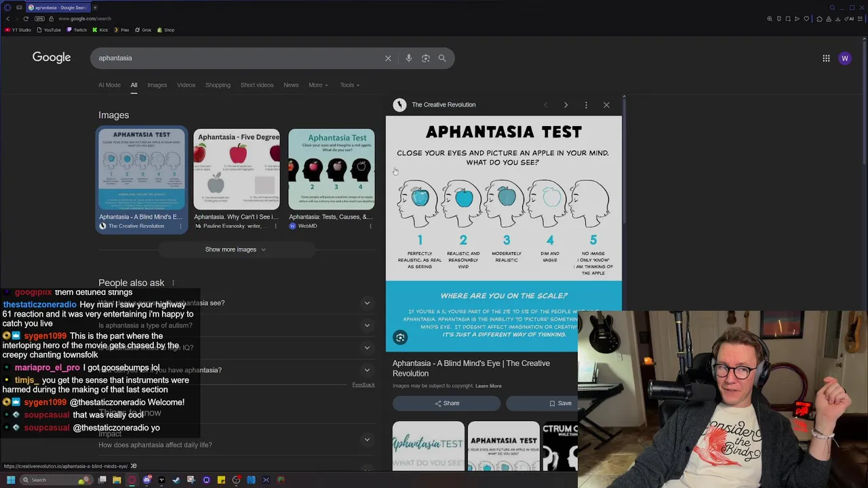Open Opera browser icon in taskbar
The image size is (868, 488).
(x=132, y=480)
